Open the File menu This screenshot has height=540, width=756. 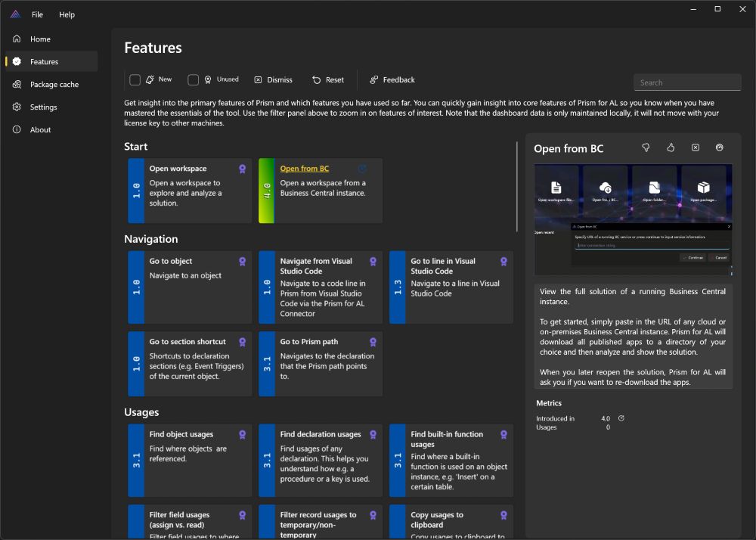(x=37, y=14)
